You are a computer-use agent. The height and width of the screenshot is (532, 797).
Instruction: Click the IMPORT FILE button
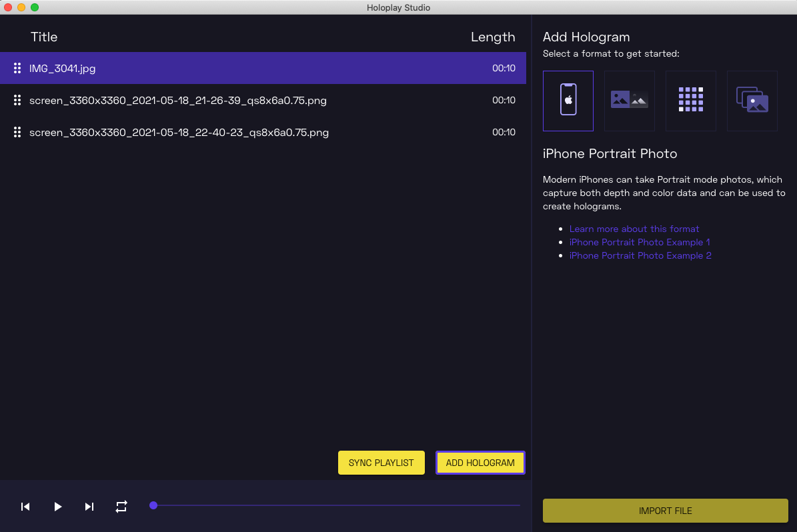click(x=666, y=511)
